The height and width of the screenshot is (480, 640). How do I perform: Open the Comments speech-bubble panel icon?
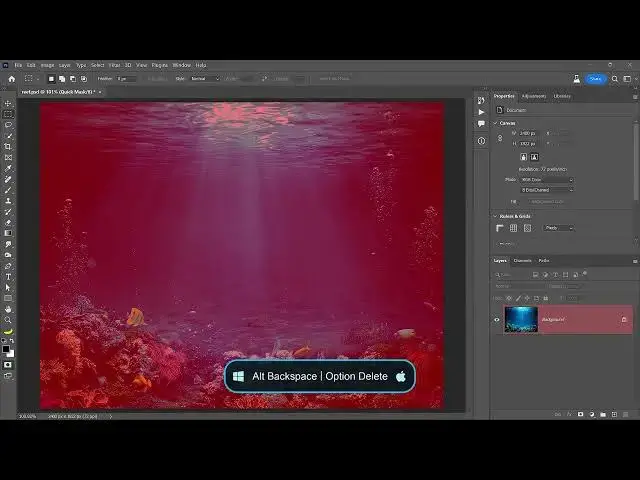pyautogui.click(x=481, y=124)
